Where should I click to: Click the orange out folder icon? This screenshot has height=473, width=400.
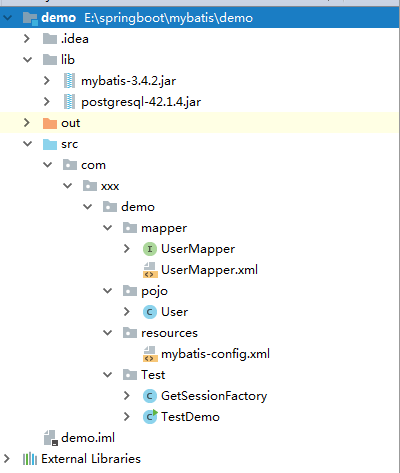(50, 123)
